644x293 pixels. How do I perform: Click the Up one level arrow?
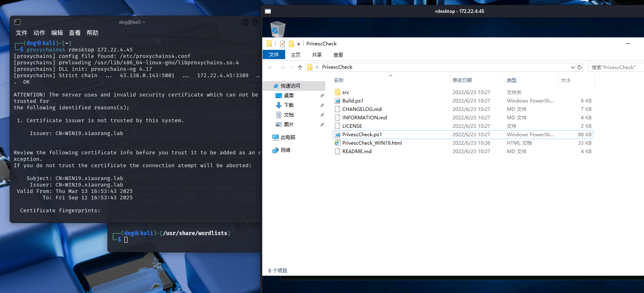point(300,68)
